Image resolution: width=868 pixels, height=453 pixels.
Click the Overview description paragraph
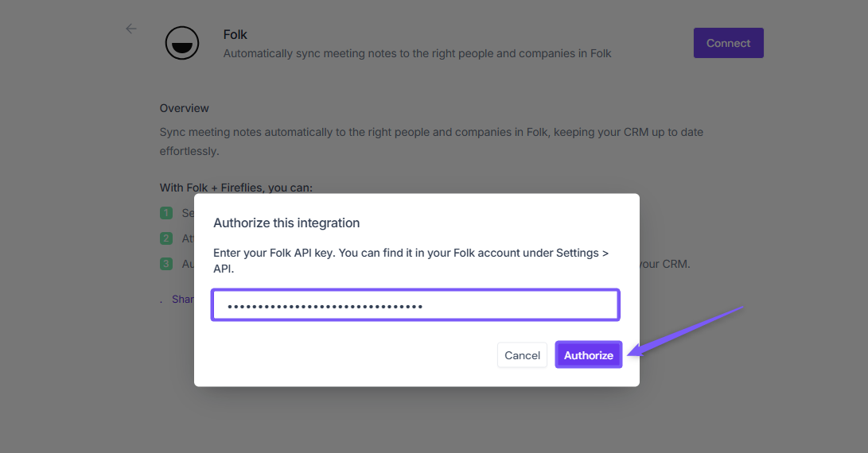coord(431,141)
